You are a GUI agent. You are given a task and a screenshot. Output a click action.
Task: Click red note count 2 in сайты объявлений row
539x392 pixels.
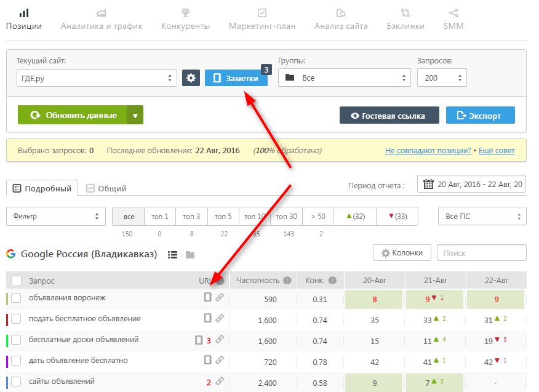tap(209, 382)
